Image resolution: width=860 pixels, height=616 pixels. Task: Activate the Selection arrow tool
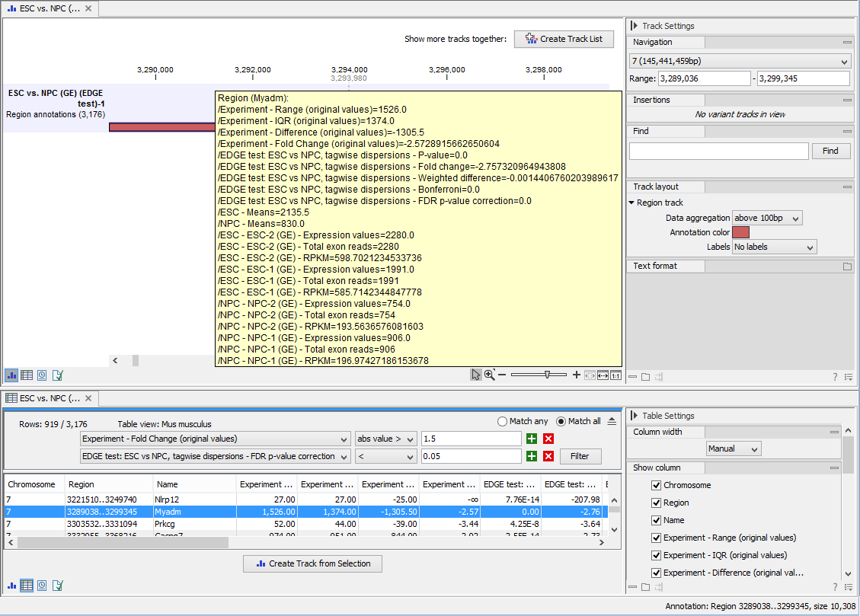point(477,375)
